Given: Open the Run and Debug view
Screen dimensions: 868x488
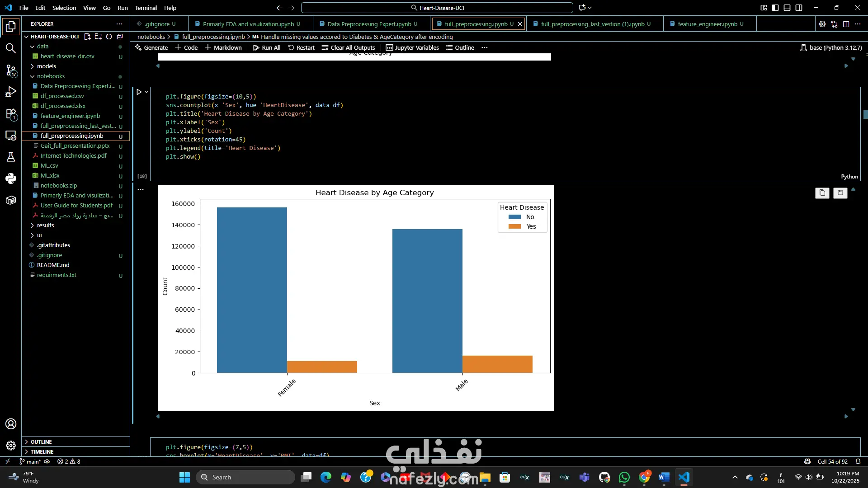Looking at the screenshot, I should 11,92.
